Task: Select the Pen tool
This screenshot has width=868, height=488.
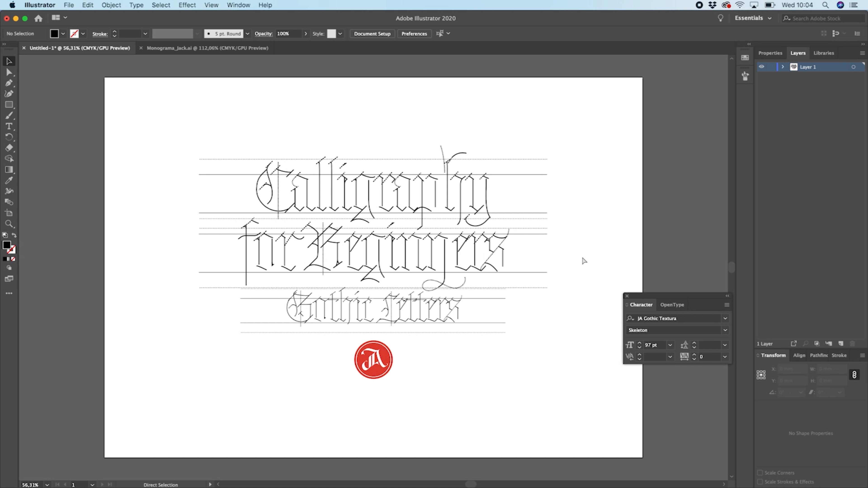Action: click(9, 83)
